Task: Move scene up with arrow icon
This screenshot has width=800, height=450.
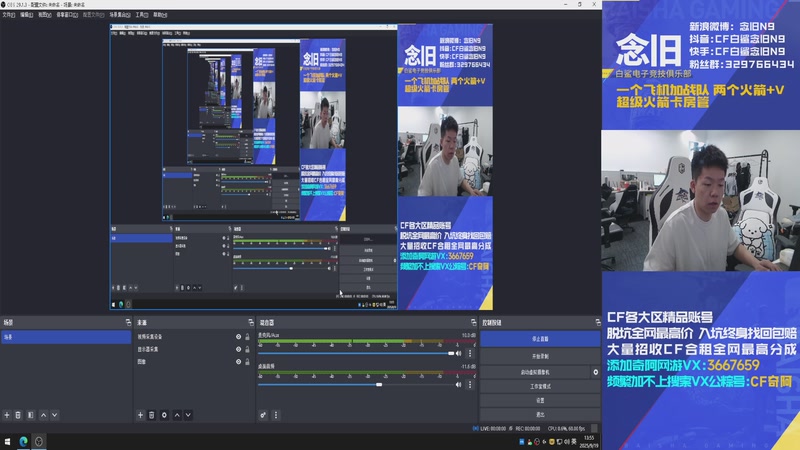Action: [x=43, y=415]
